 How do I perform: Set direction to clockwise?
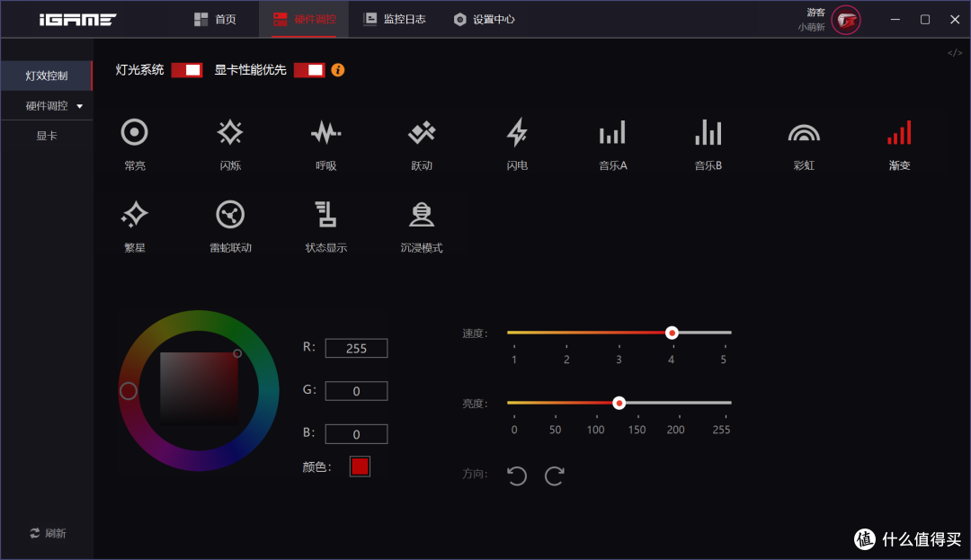pos(554,476)
